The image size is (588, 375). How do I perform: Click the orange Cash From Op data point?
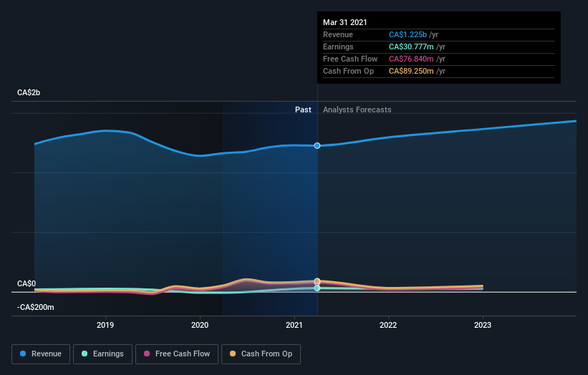[317, 281]
